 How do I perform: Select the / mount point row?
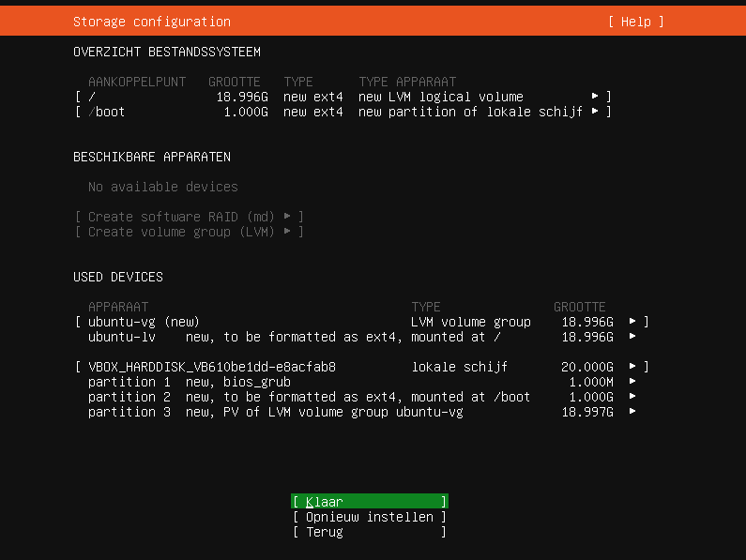click(x=343, y=97)
